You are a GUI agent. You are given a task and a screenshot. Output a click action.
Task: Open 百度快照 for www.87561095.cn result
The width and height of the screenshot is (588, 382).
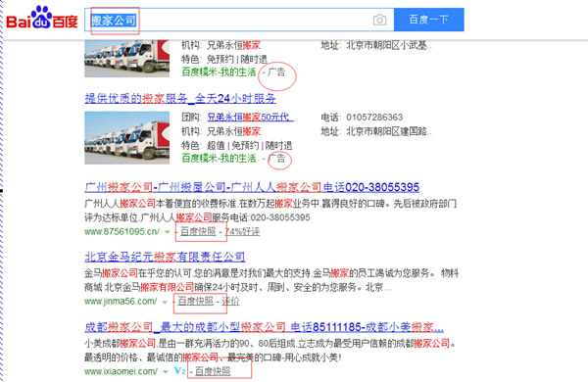pyautogui.click(x=198, y=232)
